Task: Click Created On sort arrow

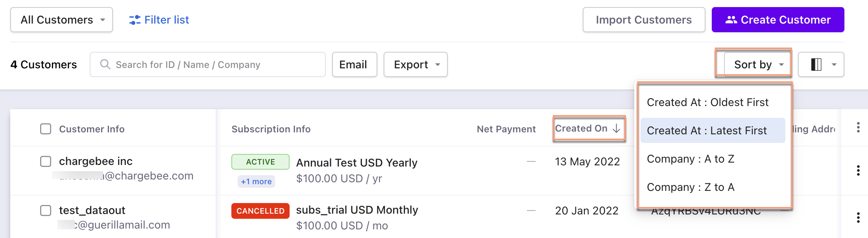Action: [x=617, y=128]
